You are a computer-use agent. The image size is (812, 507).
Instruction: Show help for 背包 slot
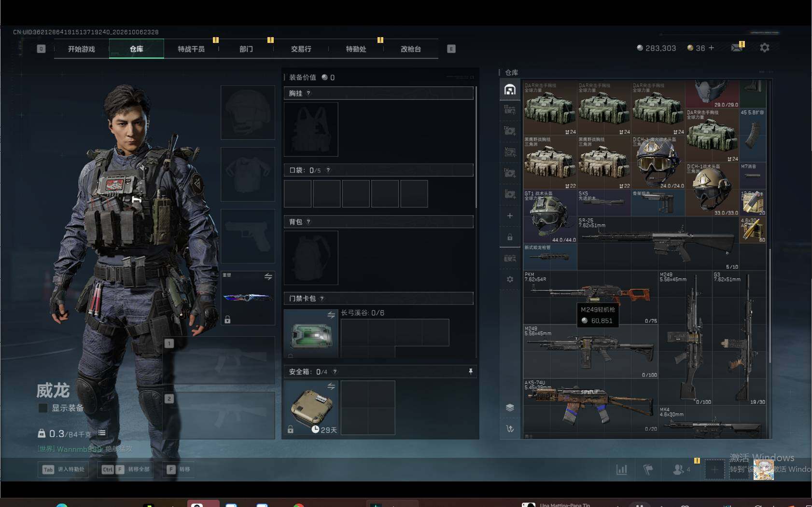pos(308,221)
